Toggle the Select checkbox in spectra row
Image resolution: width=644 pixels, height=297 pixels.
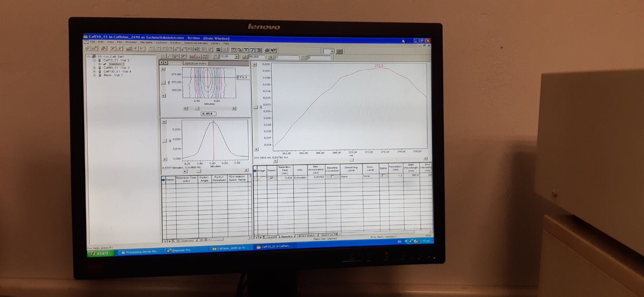(272, 177)
